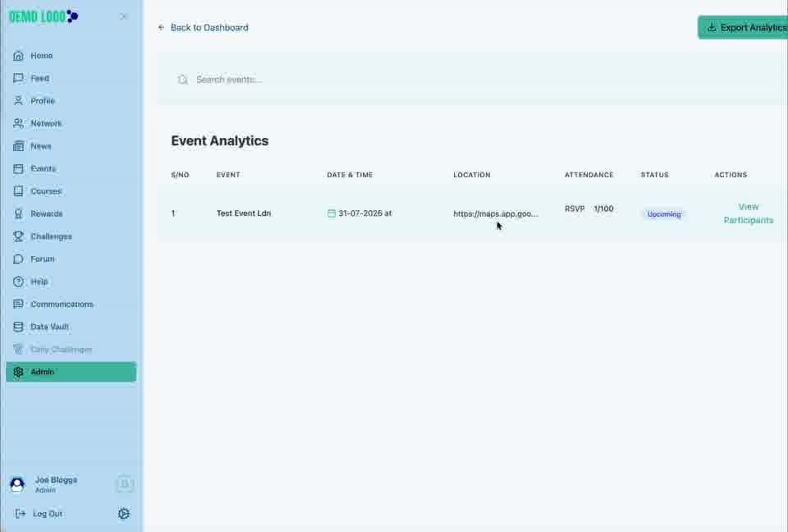
Task: Click the Data Vault database icon
Action: (18, 327)
